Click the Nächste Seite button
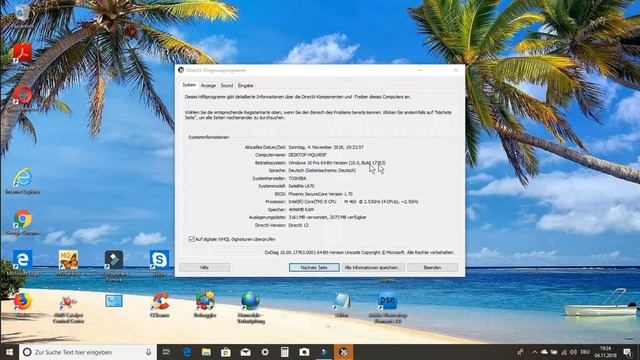Image resolution: width=640 pixels, height=360 pixels. (314, 267)
